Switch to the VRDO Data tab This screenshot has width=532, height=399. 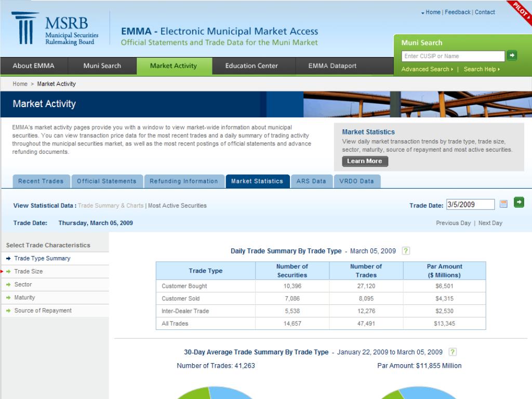356,181
